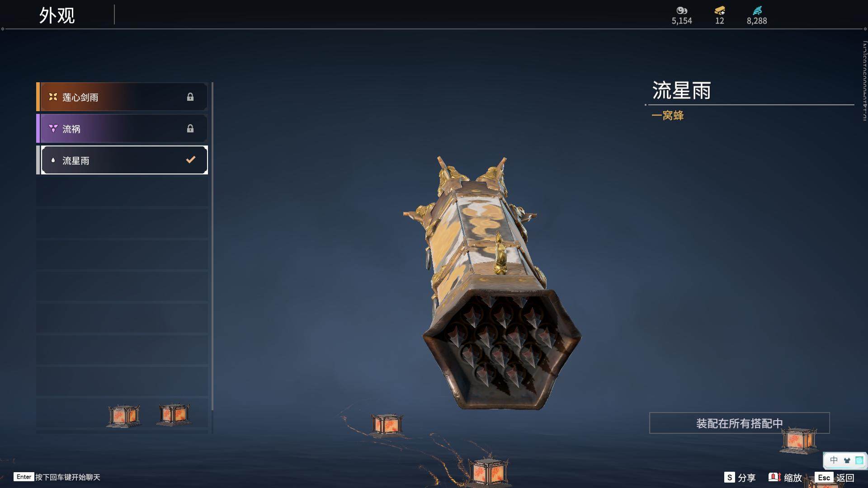The width and height of the screenshot is (868, 488).
Task: Click the silver coin currency icon
Action: tap(681, 10)
